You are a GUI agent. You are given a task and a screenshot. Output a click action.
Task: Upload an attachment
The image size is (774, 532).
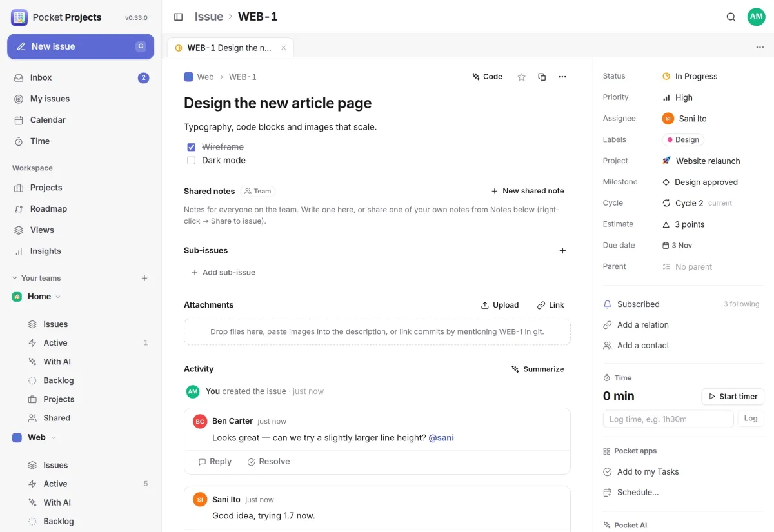(500, 305)
